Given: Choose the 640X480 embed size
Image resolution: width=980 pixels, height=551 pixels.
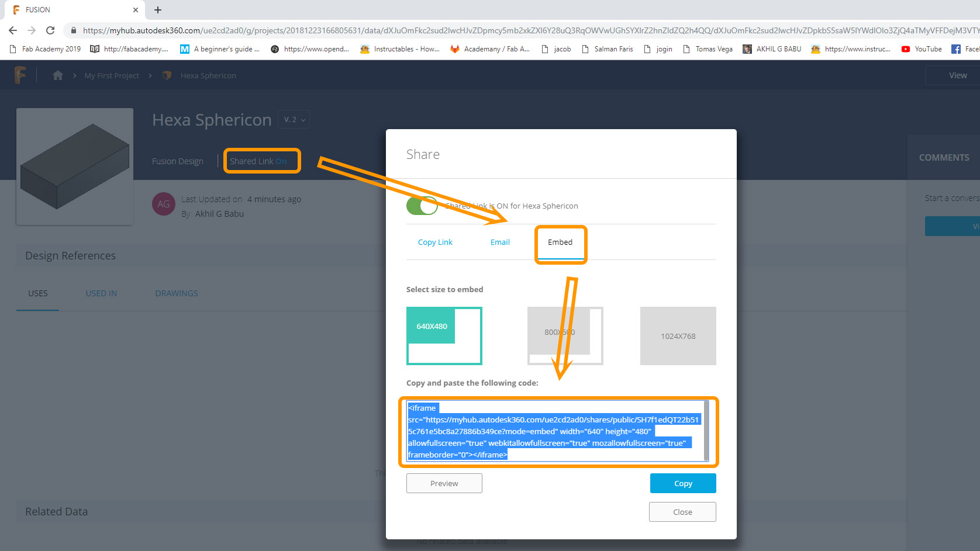Looking at the screenshot, I should point(444,336).
